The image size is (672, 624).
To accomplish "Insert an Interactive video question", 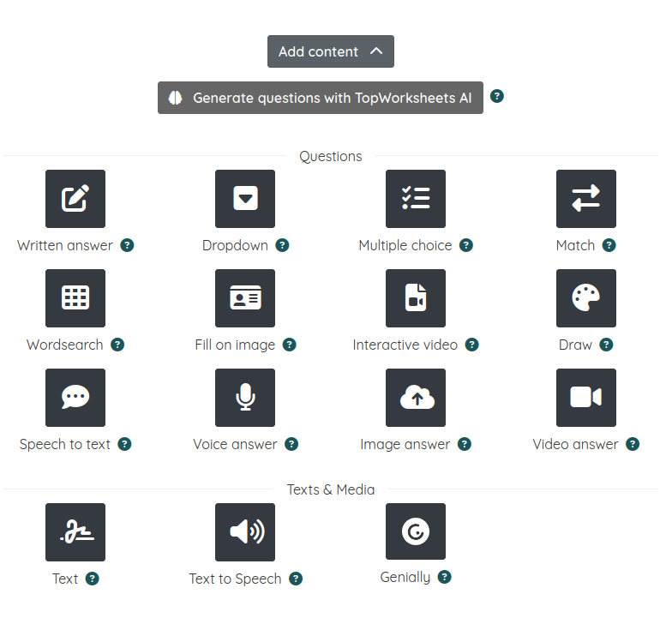I will [416, 298].
